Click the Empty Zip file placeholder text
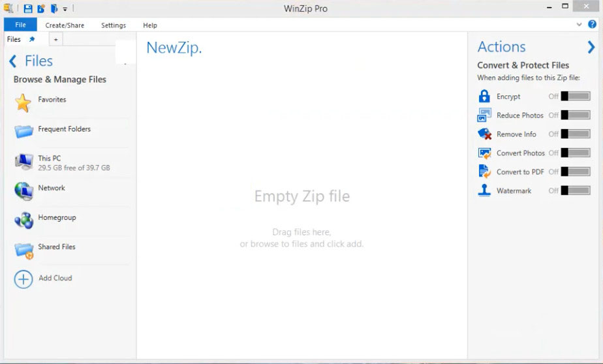The height and width of the screenshot is (364, 603). pyautogui.click(x=302, y=196)
